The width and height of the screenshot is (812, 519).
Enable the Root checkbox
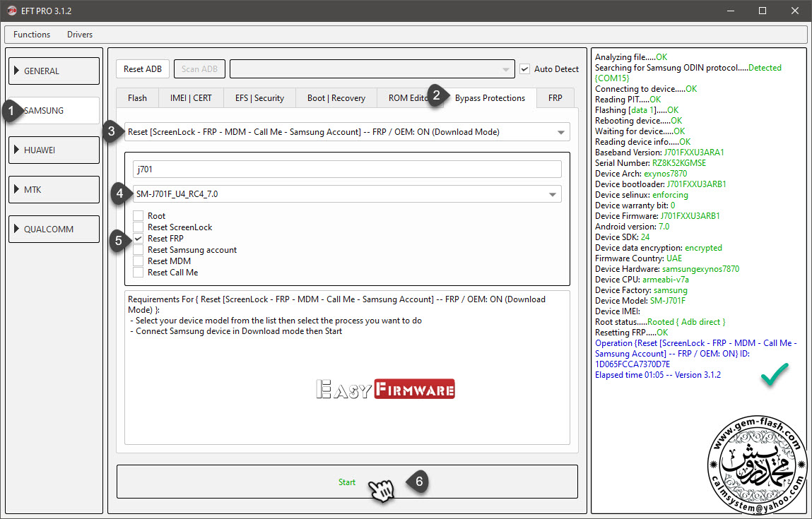[x=139, y=216]
